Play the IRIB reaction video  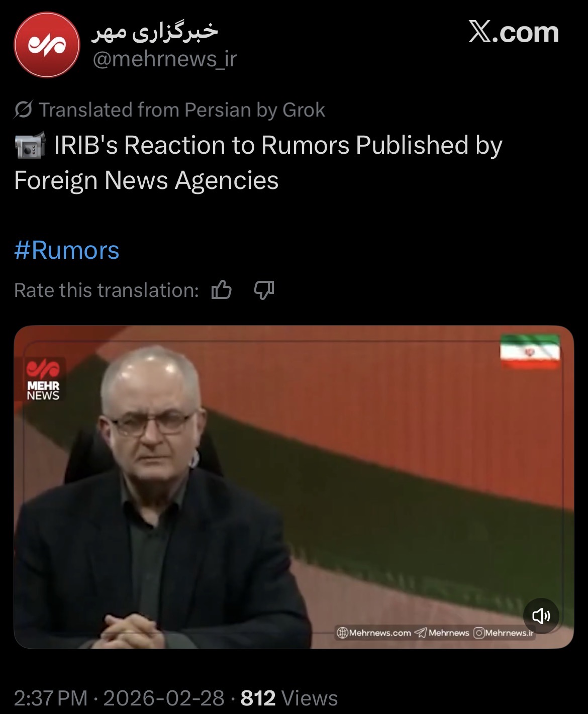293,487
